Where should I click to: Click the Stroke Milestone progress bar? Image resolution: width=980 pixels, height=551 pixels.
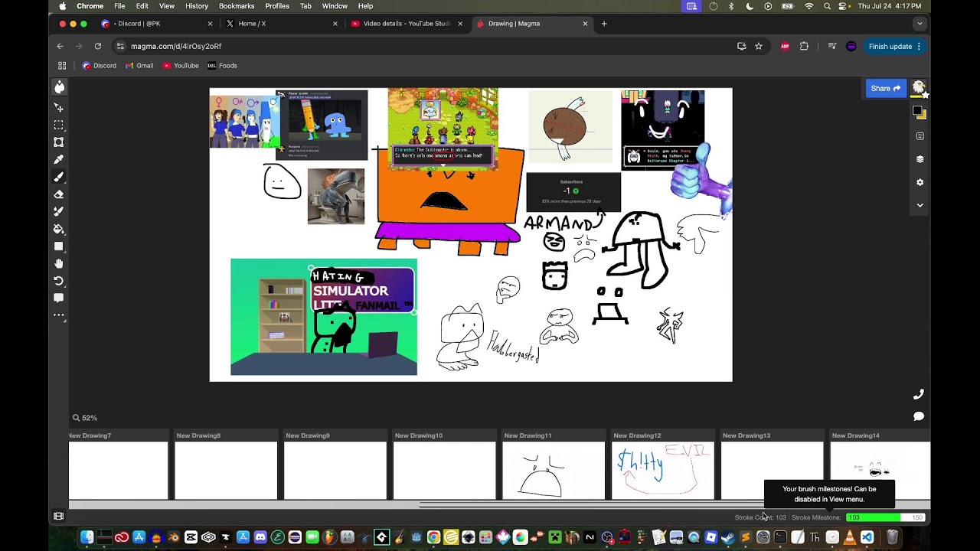[x=885, y=517]
